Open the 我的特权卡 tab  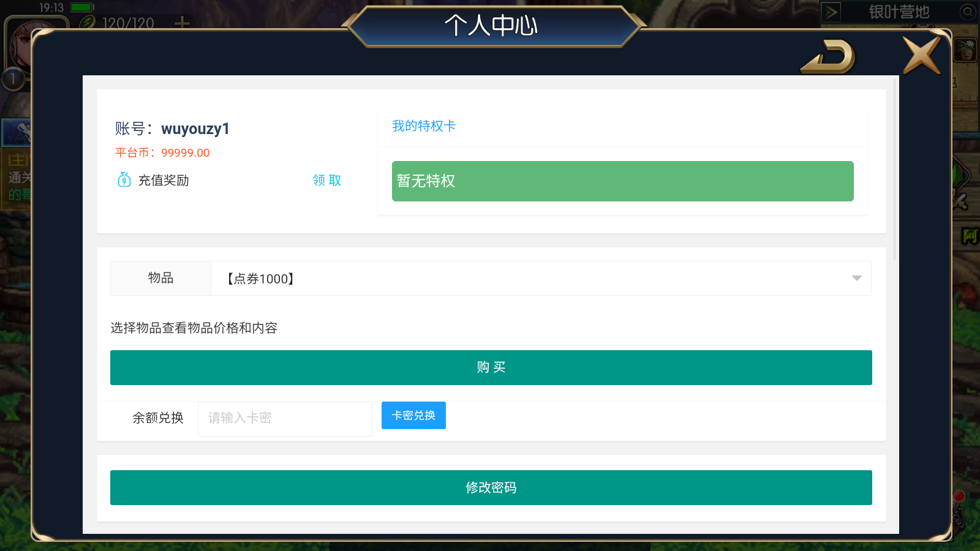424,126
